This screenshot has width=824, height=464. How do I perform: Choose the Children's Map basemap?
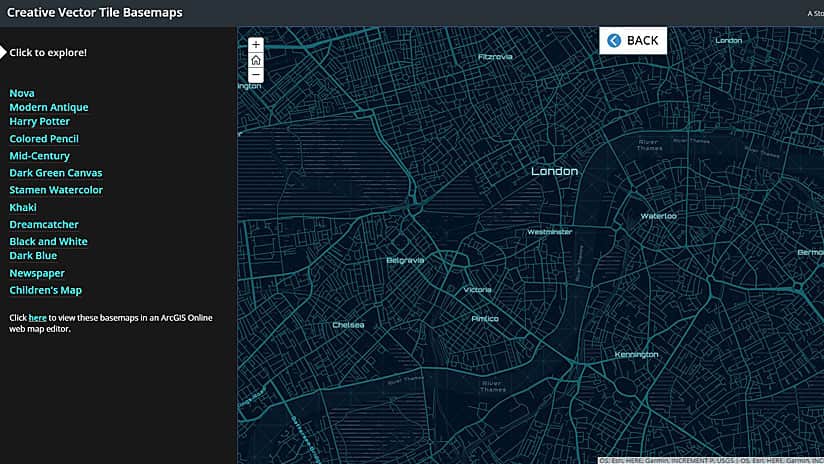[46, 290]
